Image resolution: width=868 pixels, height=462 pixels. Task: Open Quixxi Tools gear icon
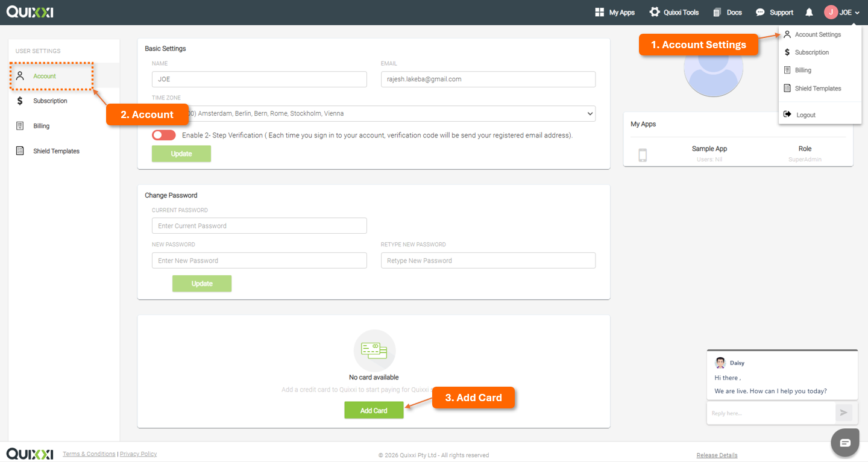(655, 12)
